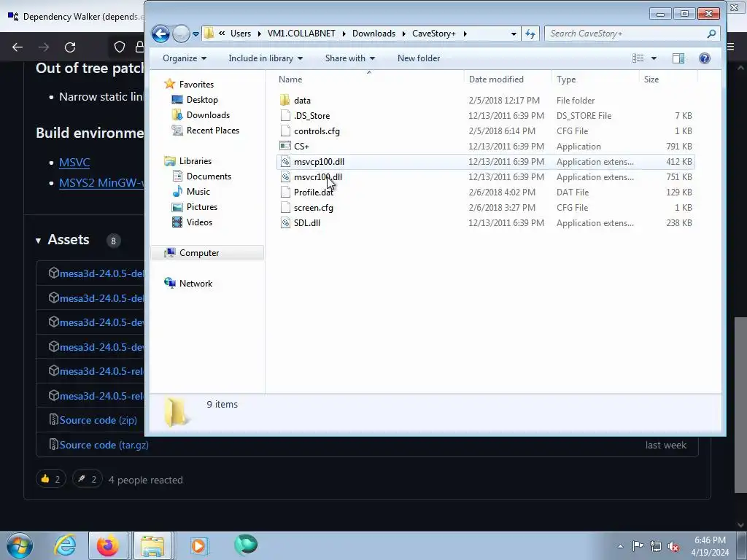Click the rocket reaction button

[88, 479]
